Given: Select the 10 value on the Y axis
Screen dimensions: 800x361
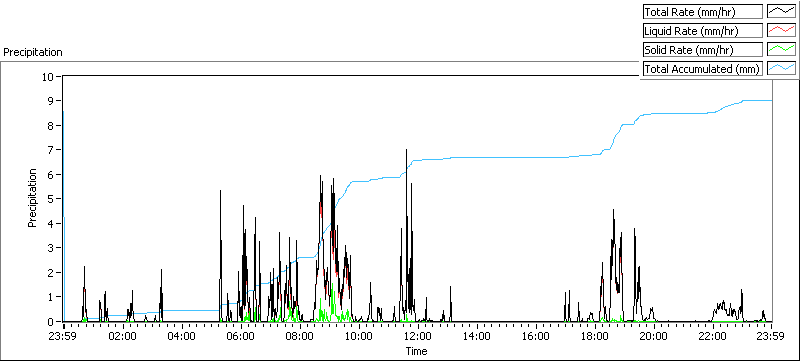Looking at the screenshot, I should [x=49, y=76].
